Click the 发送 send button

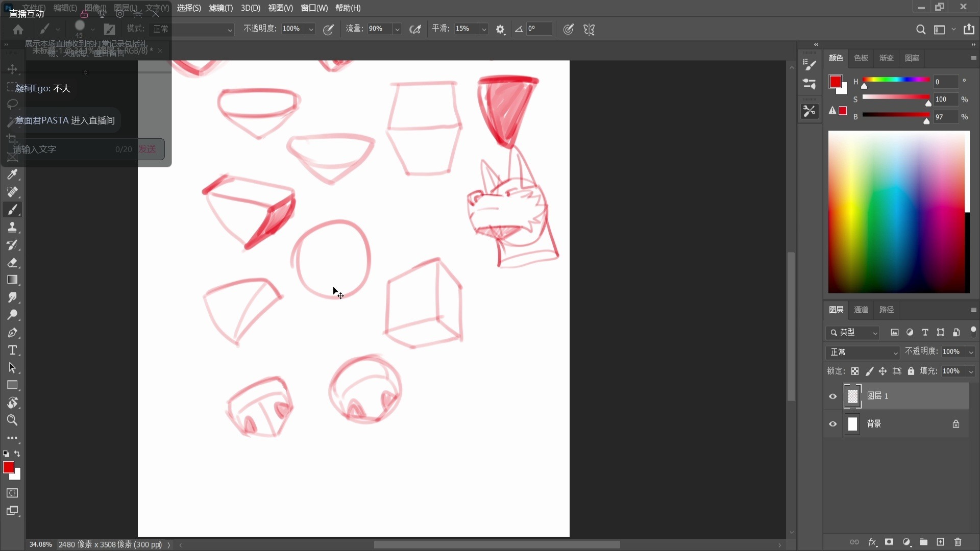pos(148,149)
